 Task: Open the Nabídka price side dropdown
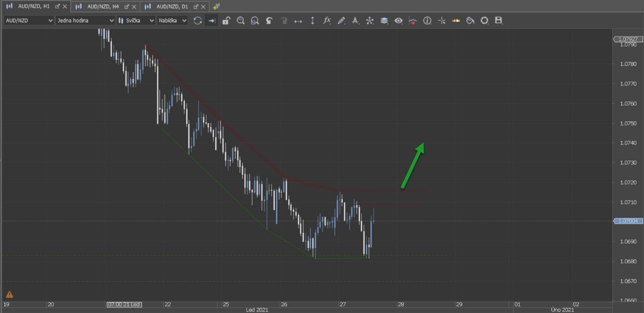[173, 20]
